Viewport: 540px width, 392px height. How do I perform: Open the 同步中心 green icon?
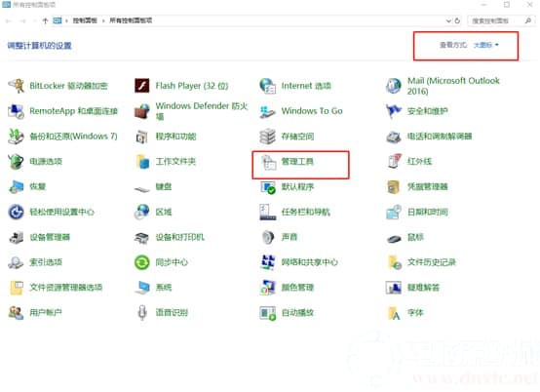142,262
